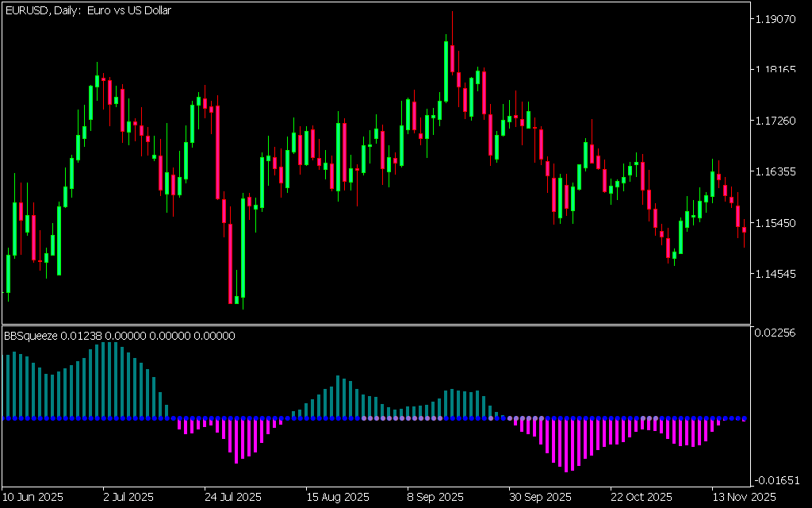Select the 30 Sep 2025 date marker
Screen dimensions: 812x508
[539, 497]
